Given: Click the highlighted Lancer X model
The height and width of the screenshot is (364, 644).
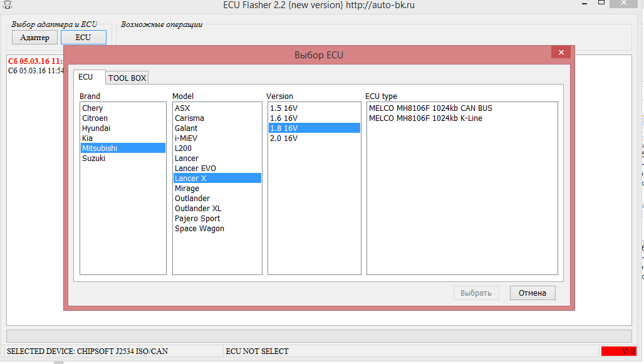Looking at the screenshot, I should [x=217, y=178].
